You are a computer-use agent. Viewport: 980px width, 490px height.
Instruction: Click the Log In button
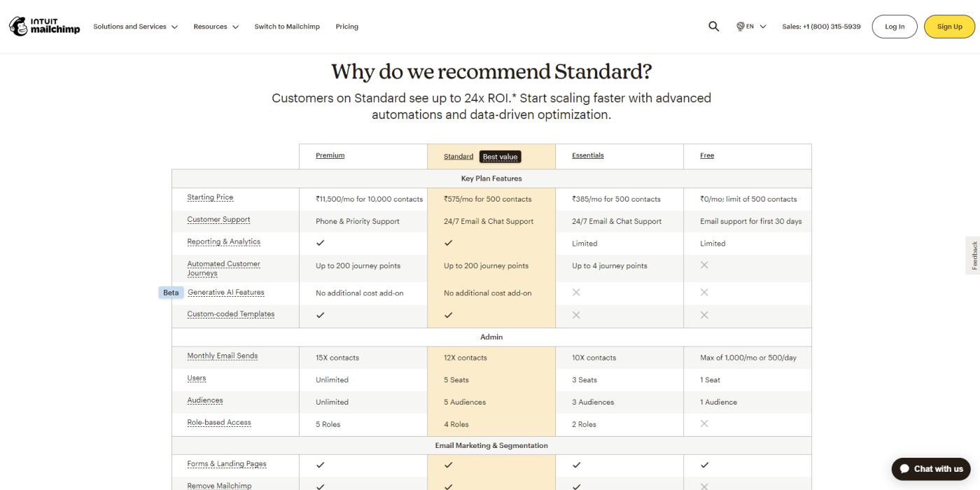[895, 27]
